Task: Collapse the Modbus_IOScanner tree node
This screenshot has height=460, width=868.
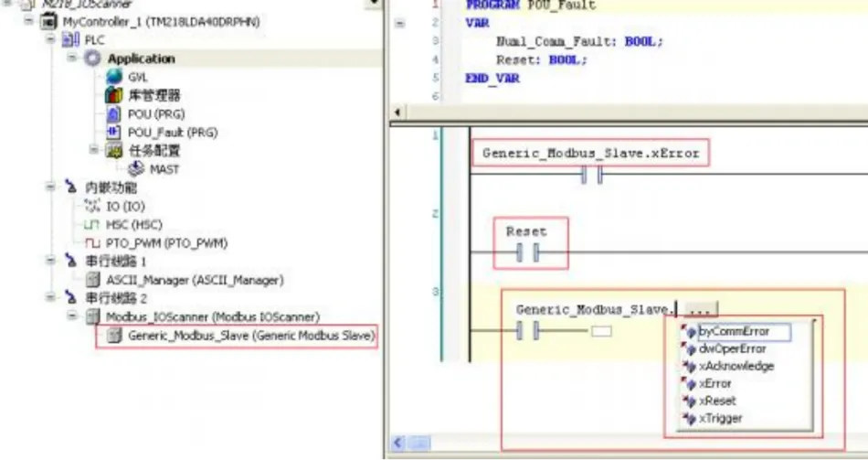Action: pos(74,316)
